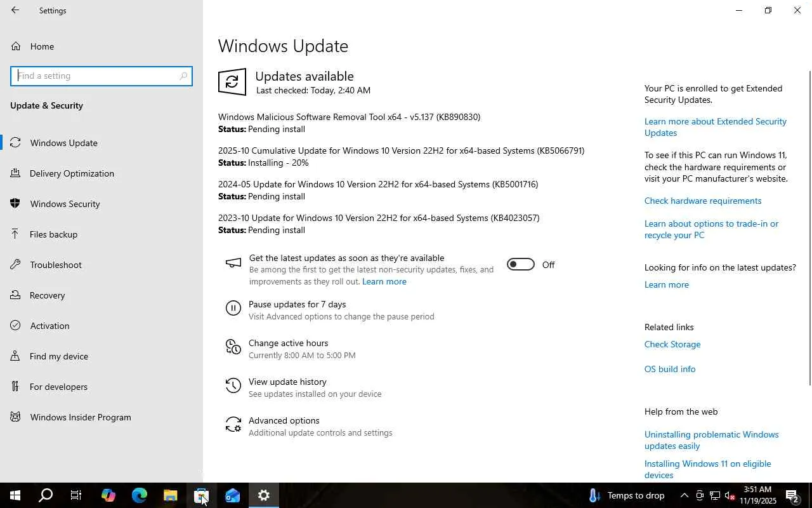The width and height of the screenshot is (812, 508).
Task: Click the KB5001716 update entry
Action: [x=378, y=190]
